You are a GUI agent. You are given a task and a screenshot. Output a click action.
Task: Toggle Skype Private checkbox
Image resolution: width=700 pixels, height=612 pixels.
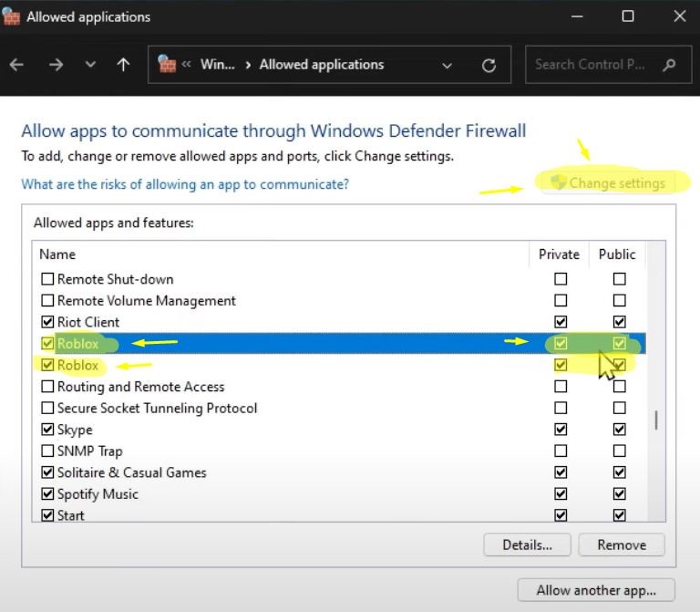561,430
